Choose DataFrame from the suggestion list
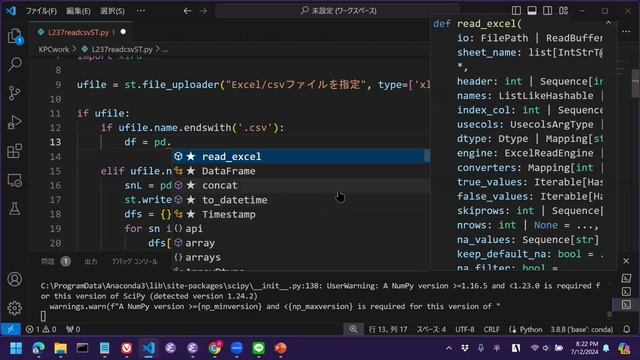The width and height of the screenshot is (640, 360). click(x=300, y=171)
